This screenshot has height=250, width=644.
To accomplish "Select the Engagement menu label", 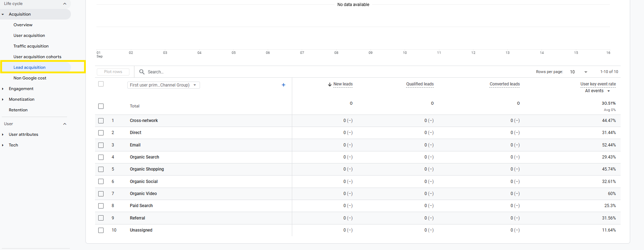I will pos(21,89).
